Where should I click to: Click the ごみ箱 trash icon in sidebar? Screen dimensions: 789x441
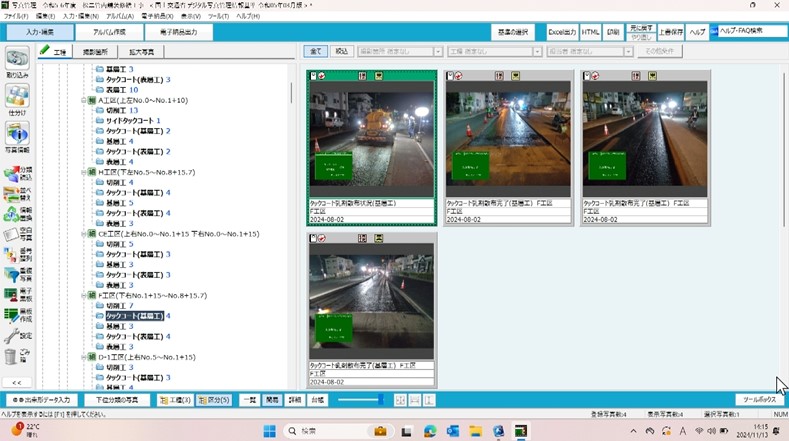(x=14, y=356)
